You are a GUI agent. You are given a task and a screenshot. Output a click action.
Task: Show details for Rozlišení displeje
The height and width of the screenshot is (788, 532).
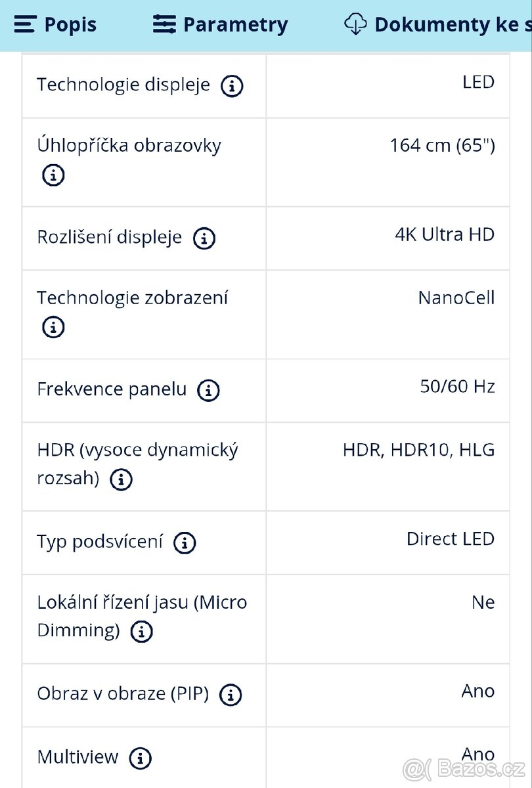[204, 238]
